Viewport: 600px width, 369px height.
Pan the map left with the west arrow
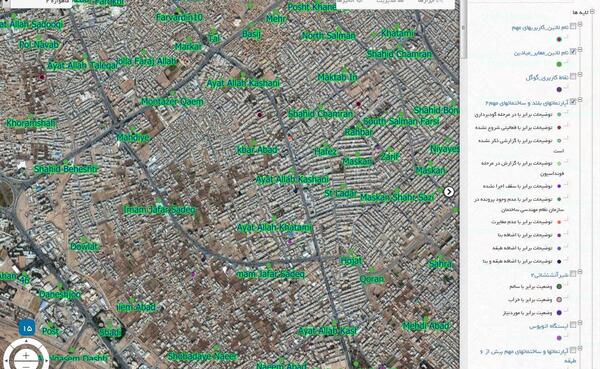(6, 360)
